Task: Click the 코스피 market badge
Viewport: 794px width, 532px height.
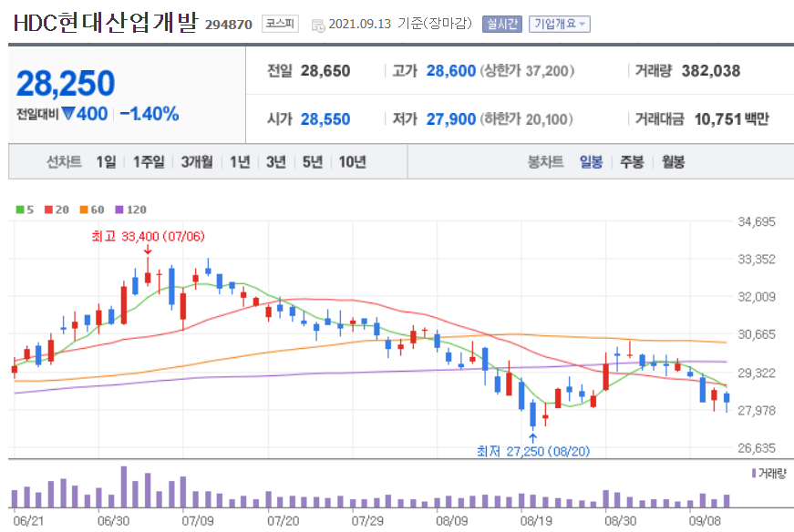Action: pos(280,24)
